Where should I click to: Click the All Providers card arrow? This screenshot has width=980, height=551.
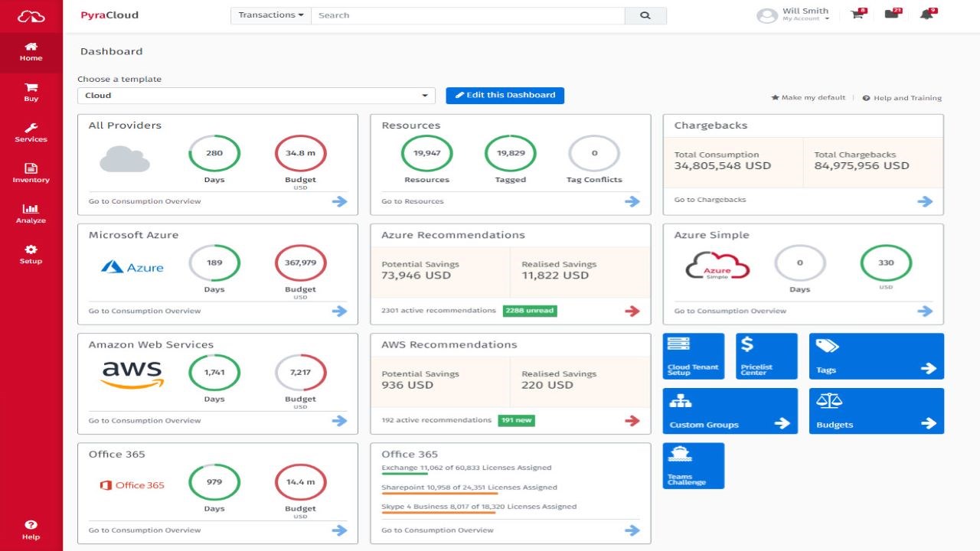339,201
